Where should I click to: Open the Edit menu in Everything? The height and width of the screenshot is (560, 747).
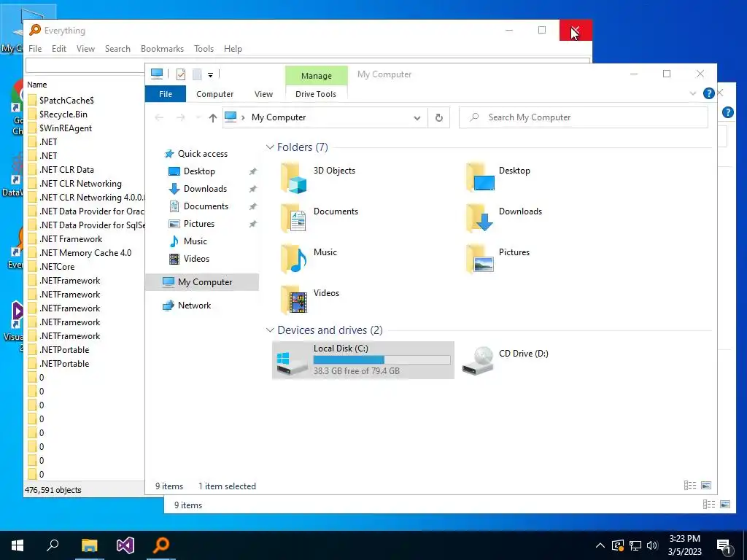click(x=59, y=49)
